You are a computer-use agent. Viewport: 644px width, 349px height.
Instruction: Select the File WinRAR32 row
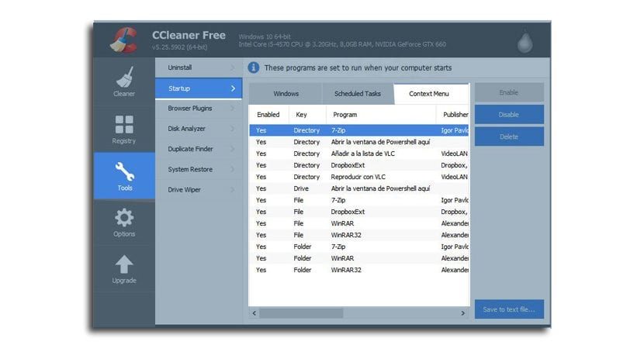coord(359,235)
